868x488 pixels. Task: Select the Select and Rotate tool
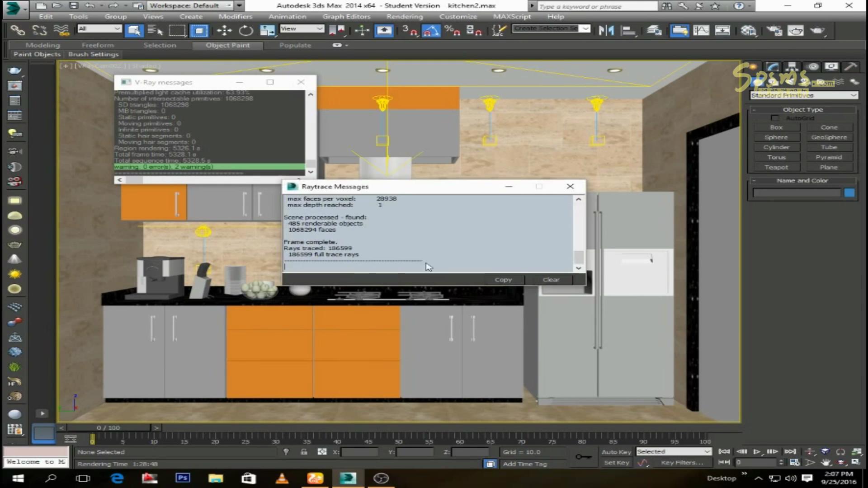coord(245,30)
